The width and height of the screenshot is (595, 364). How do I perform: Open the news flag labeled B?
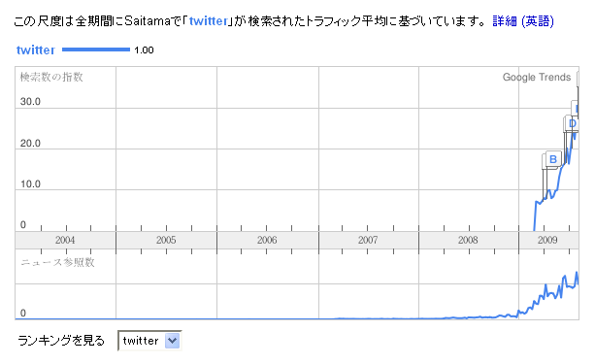pos(553,159)
